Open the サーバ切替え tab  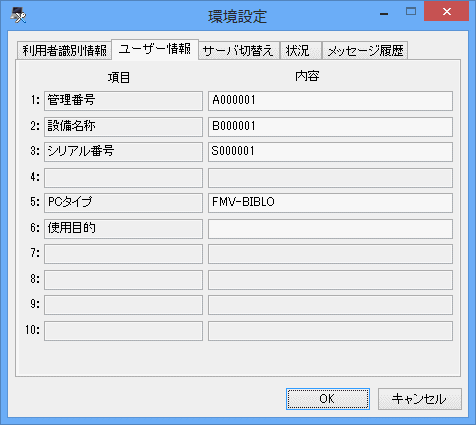tap(239, 51)
